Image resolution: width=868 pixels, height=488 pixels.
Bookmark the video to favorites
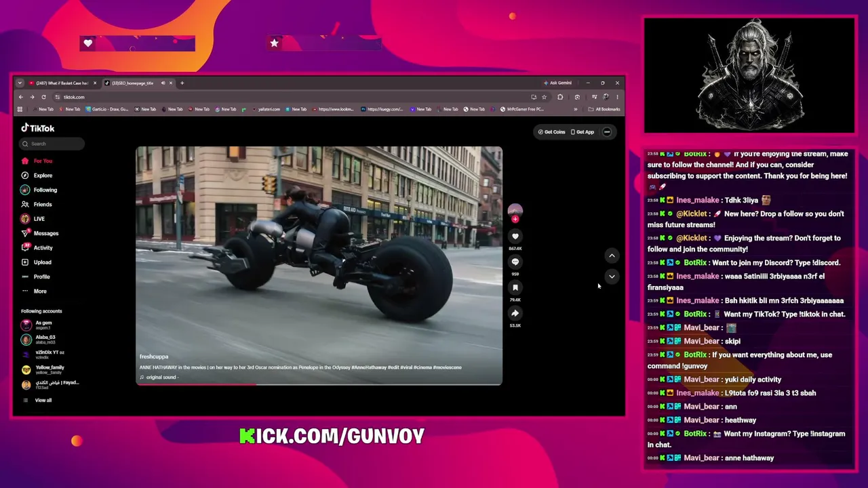point(515,288)
